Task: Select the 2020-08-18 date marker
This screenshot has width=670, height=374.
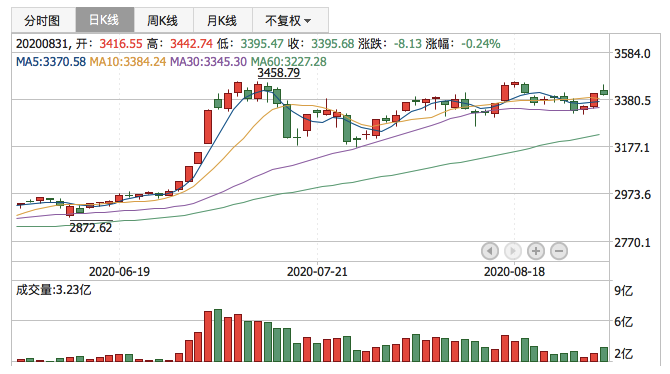Action: point(514,271)
